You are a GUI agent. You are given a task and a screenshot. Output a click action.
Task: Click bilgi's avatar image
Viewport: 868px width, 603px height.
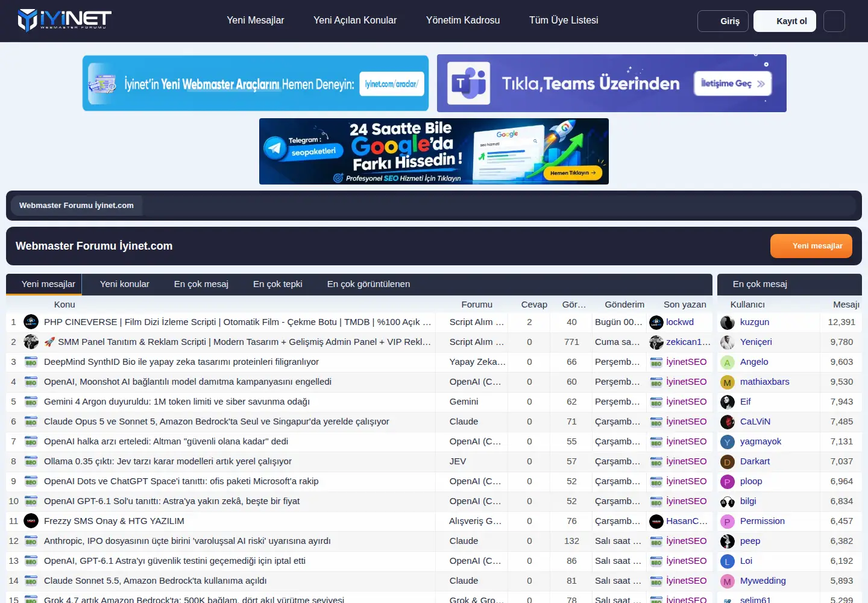pos(728,502)
